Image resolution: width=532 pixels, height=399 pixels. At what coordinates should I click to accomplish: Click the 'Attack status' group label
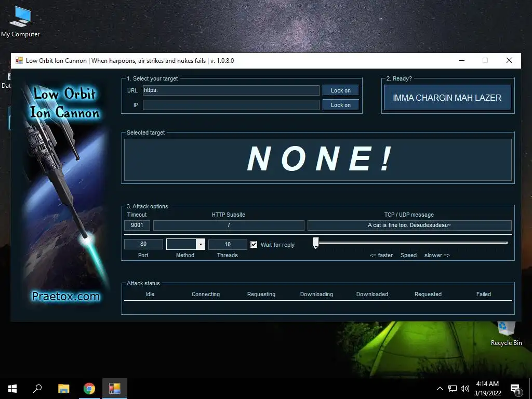point(143,283)
